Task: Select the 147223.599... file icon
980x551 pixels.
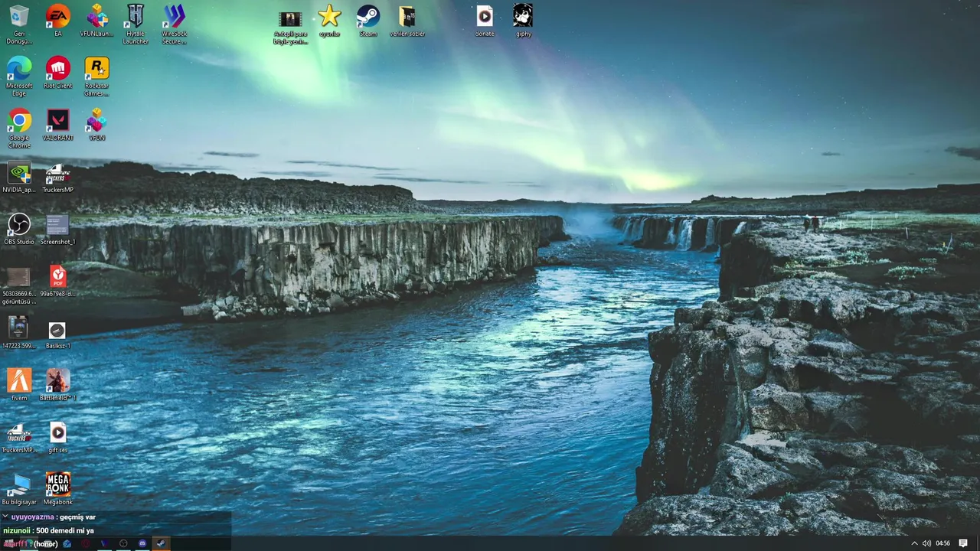Action: click(x=19, y=333)
